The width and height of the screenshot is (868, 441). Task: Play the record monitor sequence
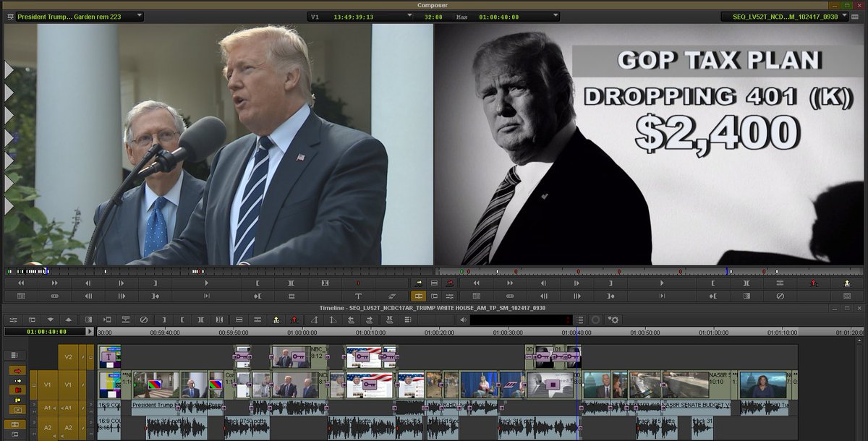(x=662, y=283)
